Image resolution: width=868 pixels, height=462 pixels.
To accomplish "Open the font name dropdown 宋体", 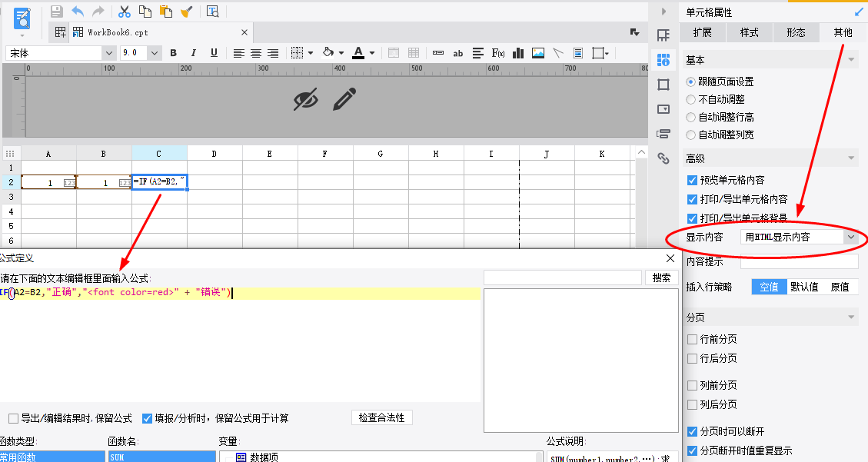I will 108,53.
